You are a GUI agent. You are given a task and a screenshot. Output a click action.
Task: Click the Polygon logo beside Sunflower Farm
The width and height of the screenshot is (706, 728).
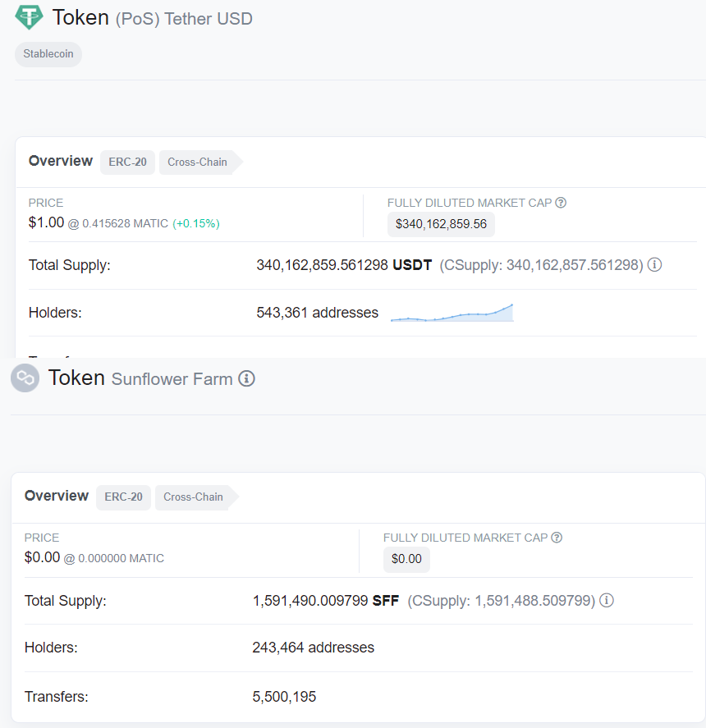coord(25,378)
